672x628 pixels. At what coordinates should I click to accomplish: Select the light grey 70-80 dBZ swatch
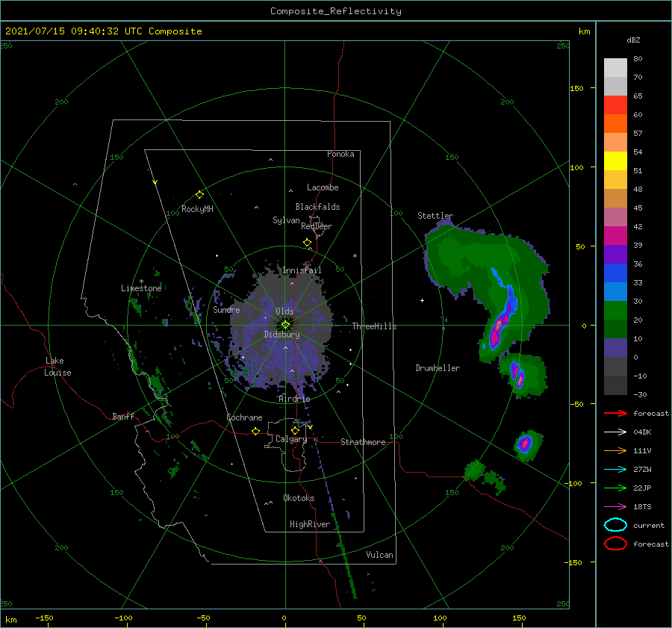tap(615, 68)
